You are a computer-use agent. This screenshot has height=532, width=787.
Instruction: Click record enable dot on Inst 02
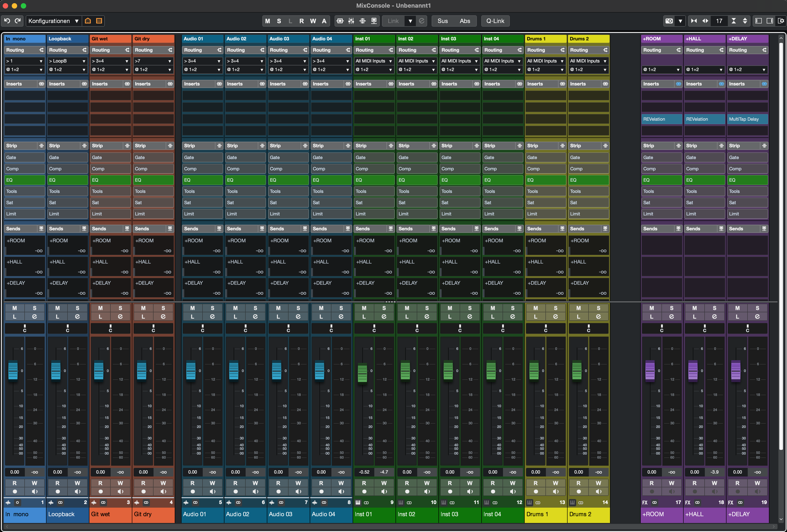coord(407,491)
